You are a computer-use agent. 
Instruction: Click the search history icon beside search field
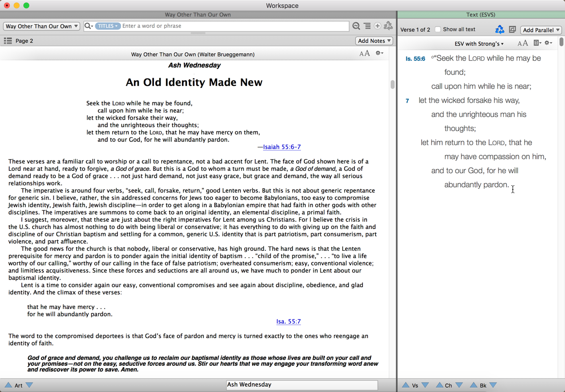(356, 26)
